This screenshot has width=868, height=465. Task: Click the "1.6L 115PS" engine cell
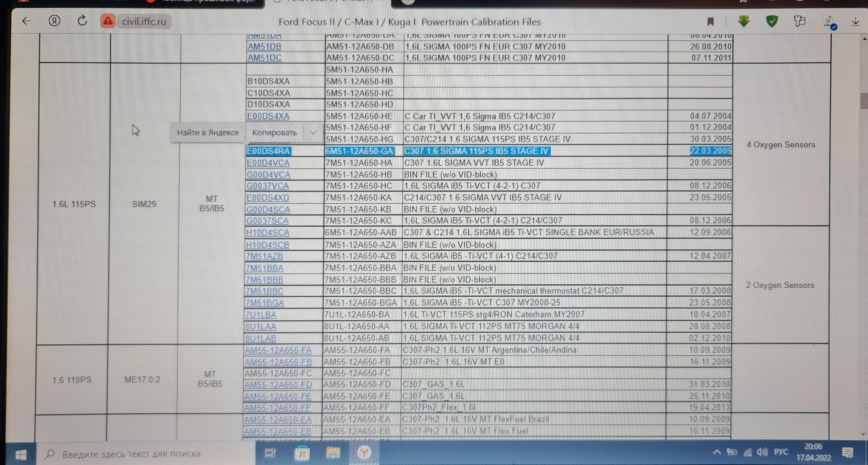click(74, 204)
